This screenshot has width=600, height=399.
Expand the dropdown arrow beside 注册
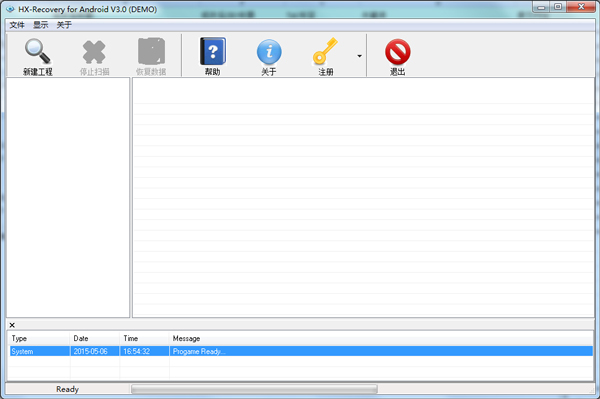[x=359, y=56]
